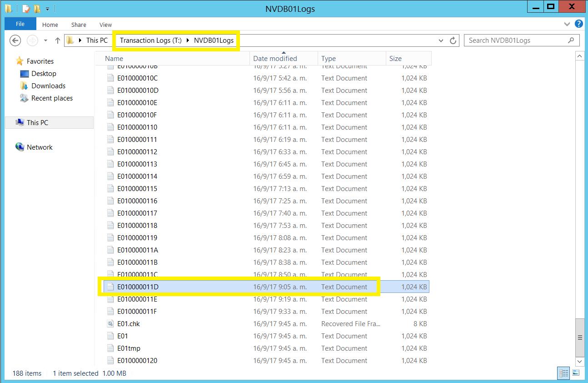Click the E0100000112 file icon

[110, 152]
